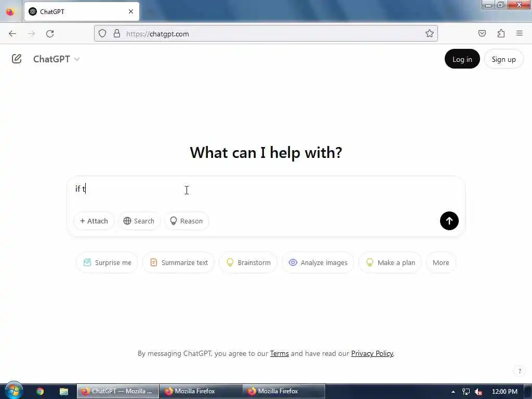Focus the message input field
Viewport: 532px width, 399px height.
(265, 189)
